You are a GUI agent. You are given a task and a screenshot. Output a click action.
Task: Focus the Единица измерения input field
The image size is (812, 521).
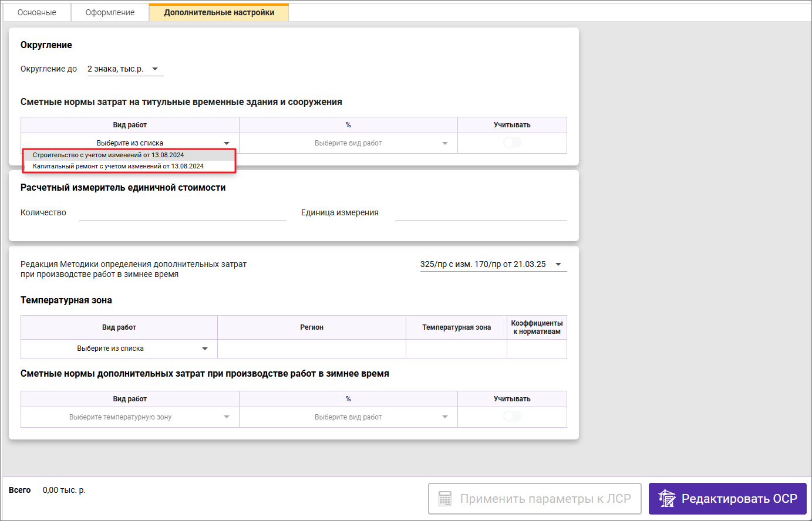tap(480, 213)
